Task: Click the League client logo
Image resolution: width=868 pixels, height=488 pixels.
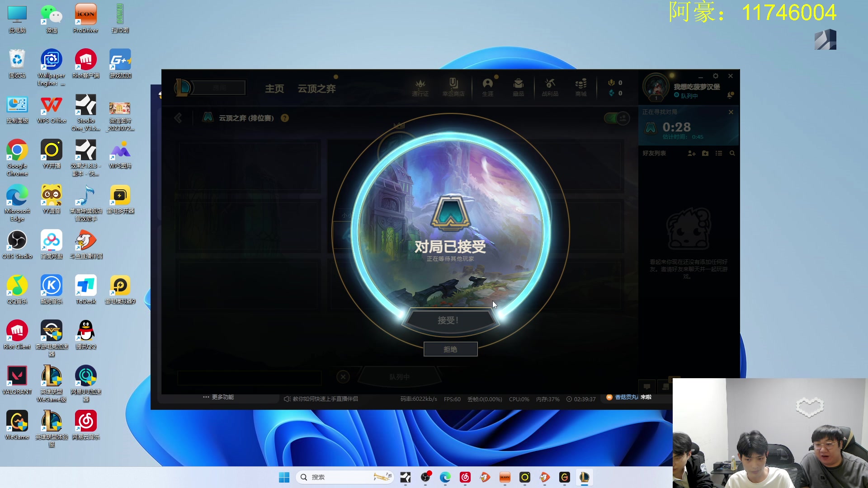Action: click(x=182, y=87)
